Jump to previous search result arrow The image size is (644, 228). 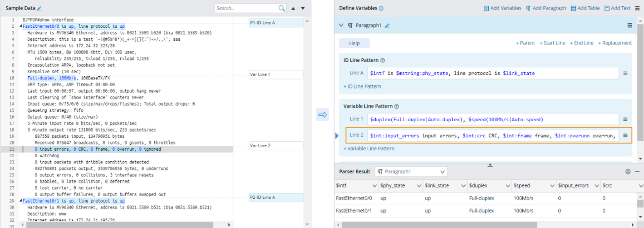[293, 8]
